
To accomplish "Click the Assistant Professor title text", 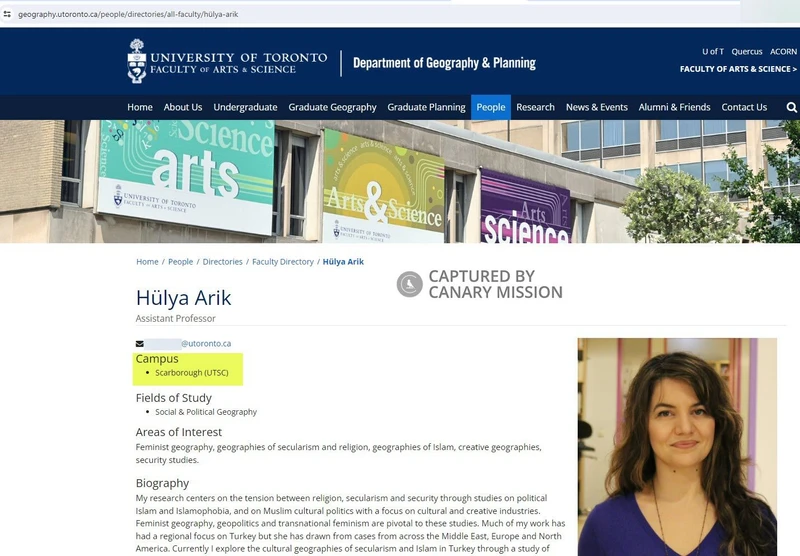I will [x=176, y=318].
